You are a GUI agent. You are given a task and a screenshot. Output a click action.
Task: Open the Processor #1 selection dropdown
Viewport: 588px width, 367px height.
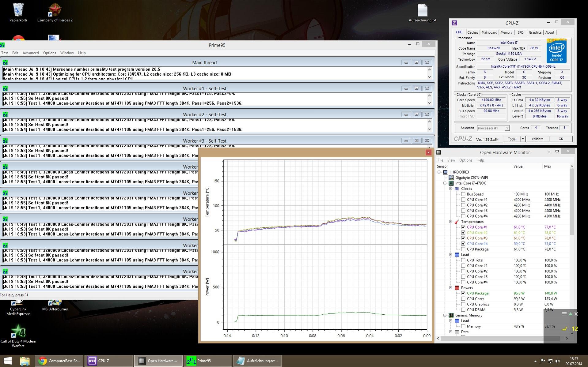493,128
